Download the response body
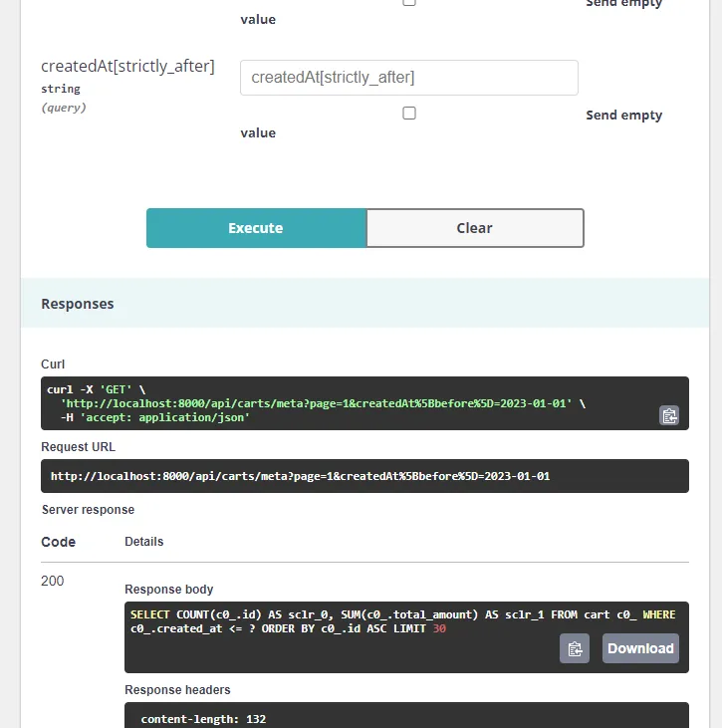The height and width of the screenshot is (728, 722). coord(640,648)
